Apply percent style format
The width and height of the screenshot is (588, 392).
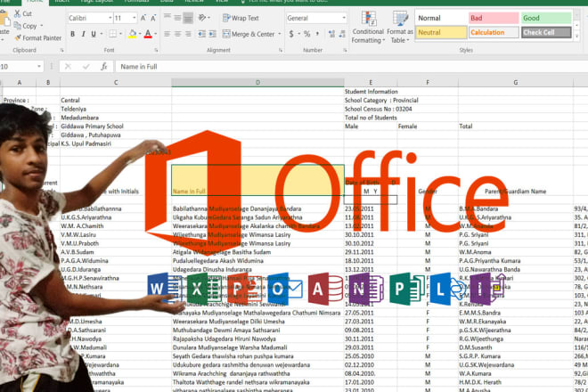(x=307, y=34)
